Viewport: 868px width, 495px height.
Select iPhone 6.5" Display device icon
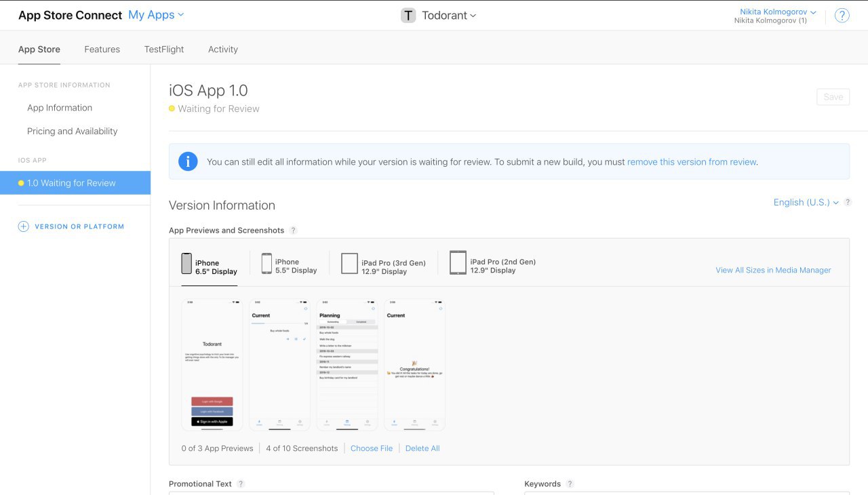coord(186,264)
